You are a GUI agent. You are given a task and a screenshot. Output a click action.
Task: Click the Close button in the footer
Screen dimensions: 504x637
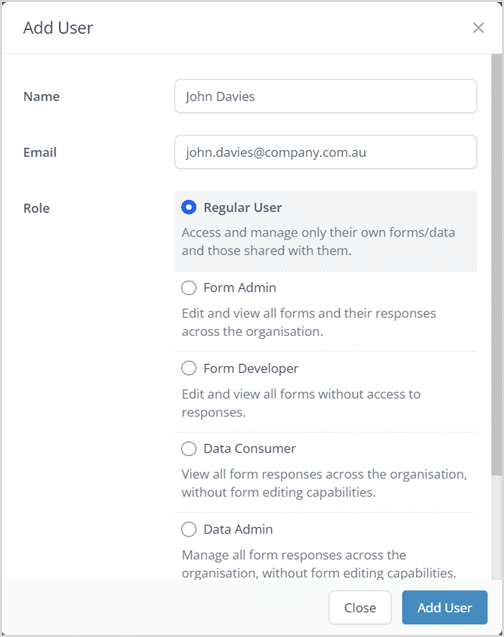coord(360,607)
